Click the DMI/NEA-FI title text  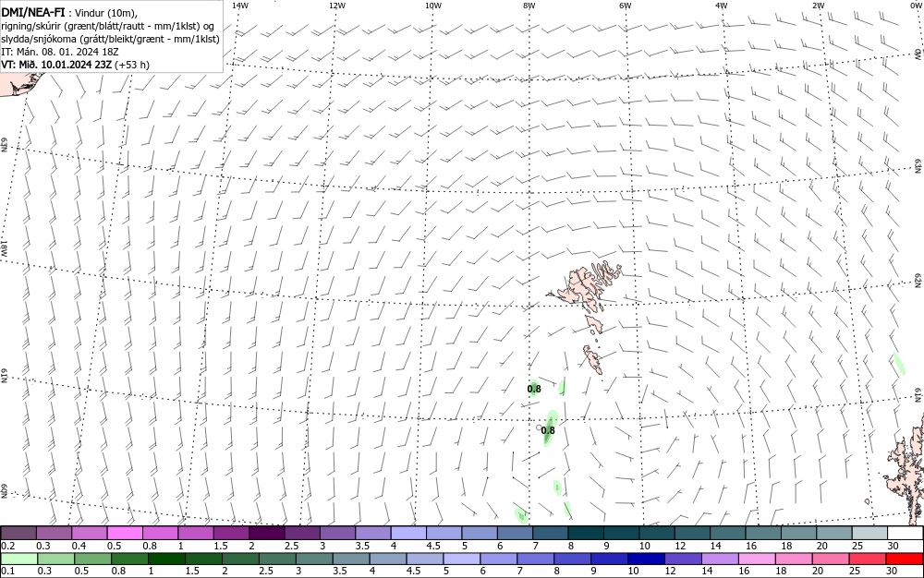coord(33,11)
